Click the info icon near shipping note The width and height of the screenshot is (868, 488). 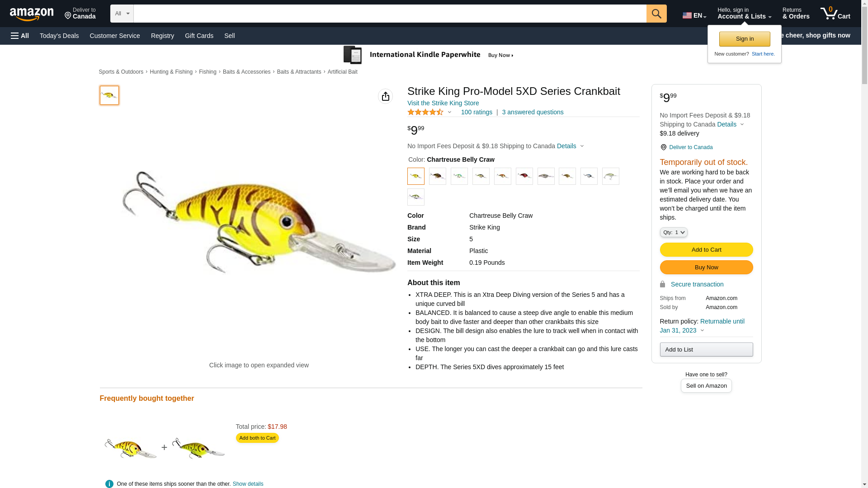point(109,484)
